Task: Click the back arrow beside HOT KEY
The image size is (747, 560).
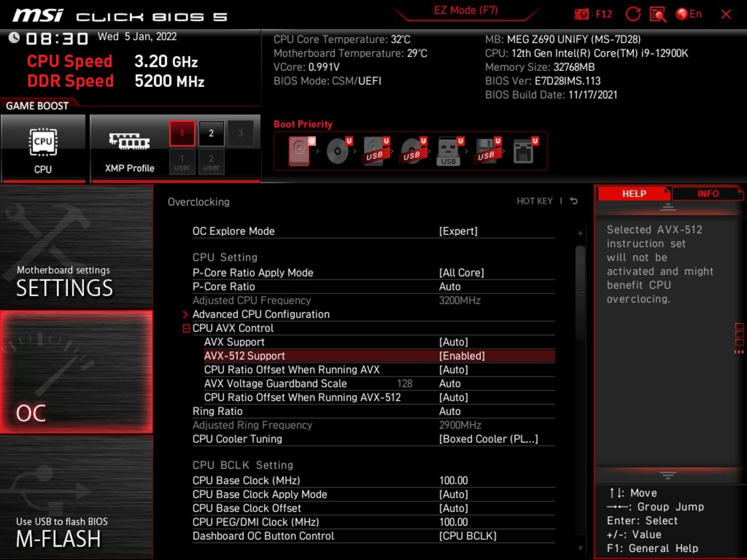Action: (x=574, y=201)
